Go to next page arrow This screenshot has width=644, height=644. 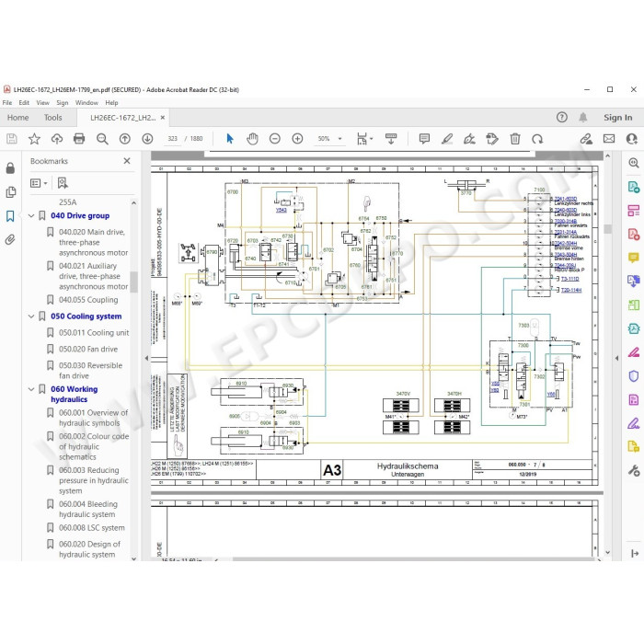coord(147,139)
